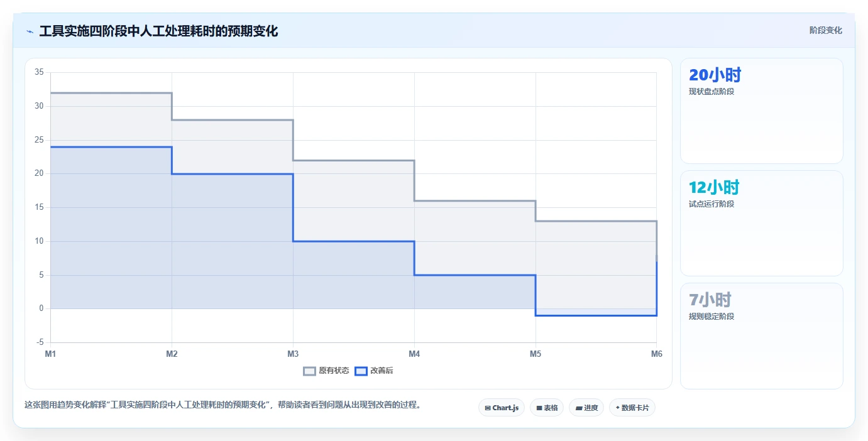Click the -5 value on y-axis
The width and height of the screenshot is (868, 441).
pyautogui.click(x=39, y=342)
